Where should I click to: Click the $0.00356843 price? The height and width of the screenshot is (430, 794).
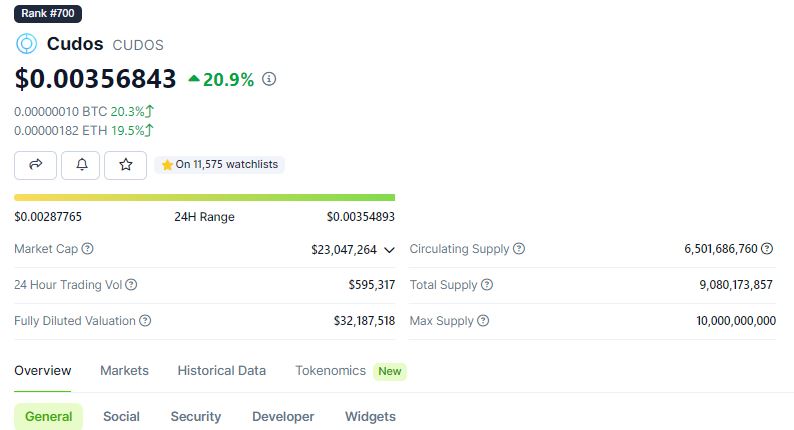(95, 79)
